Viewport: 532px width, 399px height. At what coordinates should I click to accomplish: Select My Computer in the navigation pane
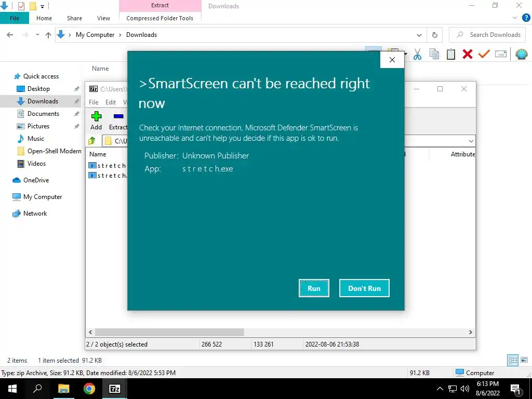(43, 197)
